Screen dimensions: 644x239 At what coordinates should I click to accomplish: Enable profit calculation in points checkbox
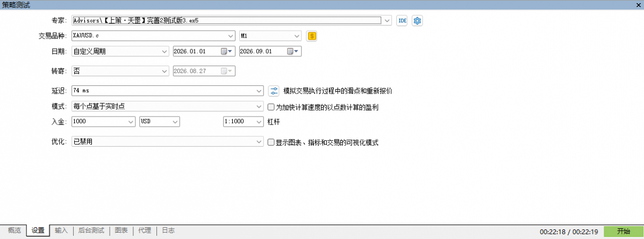tap(270, 107)
